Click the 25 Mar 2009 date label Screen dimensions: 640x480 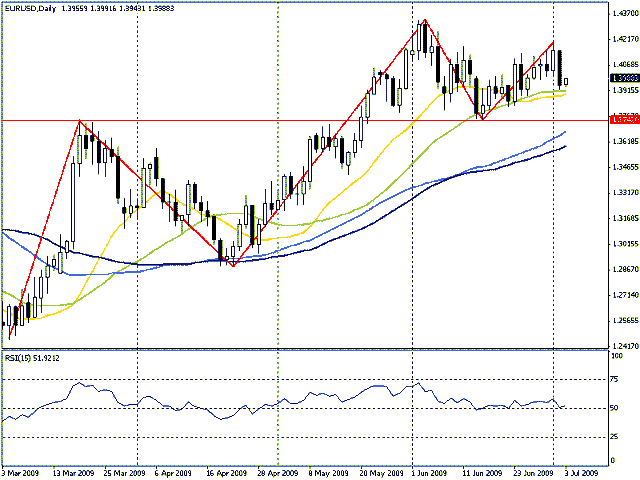tap(125, 473)
